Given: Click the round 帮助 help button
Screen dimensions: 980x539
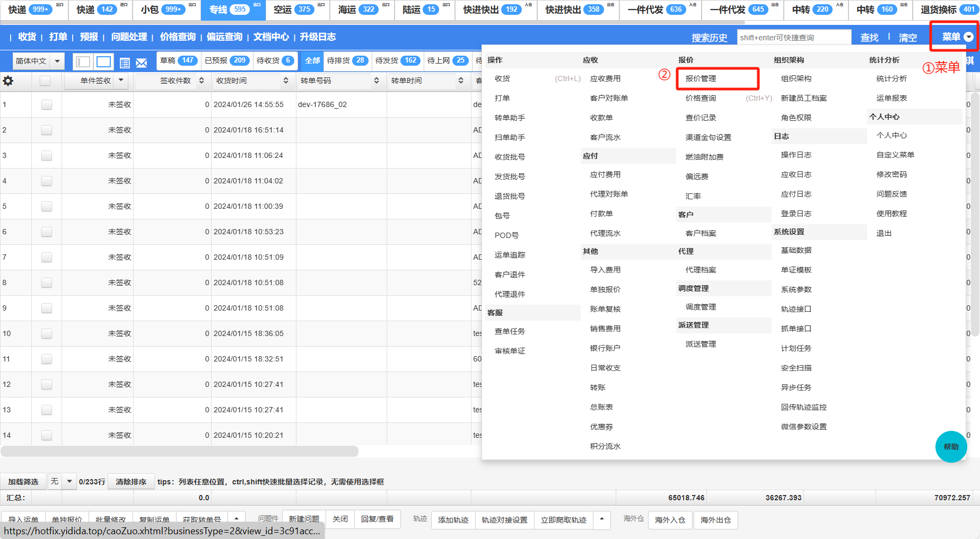Looking at the screenshot, I should coord(951,447).
